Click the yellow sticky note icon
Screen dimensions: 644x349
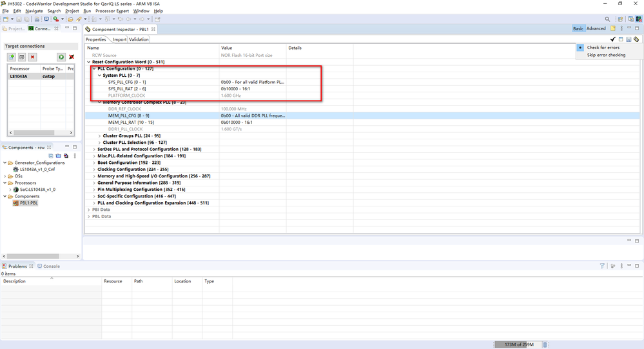(613, 28)
